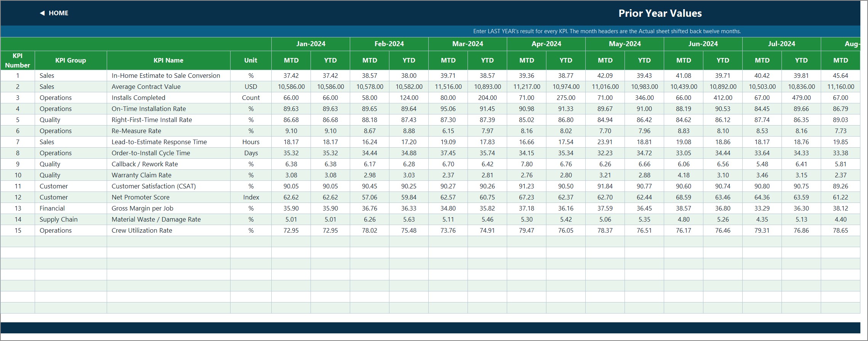Select cell Crew Utilization Rate

[x=168, y=230]
